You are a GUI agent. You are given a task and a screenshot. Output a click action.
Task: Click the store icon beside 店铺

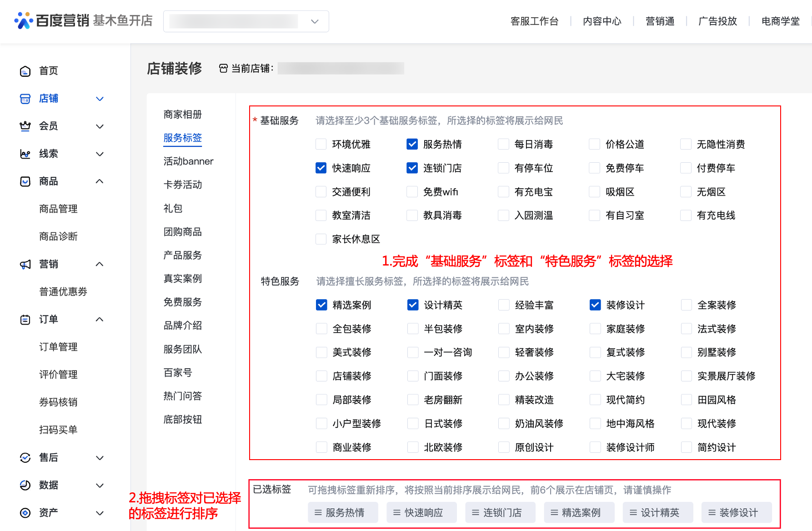pyautogui.click(x=25, y=99)
